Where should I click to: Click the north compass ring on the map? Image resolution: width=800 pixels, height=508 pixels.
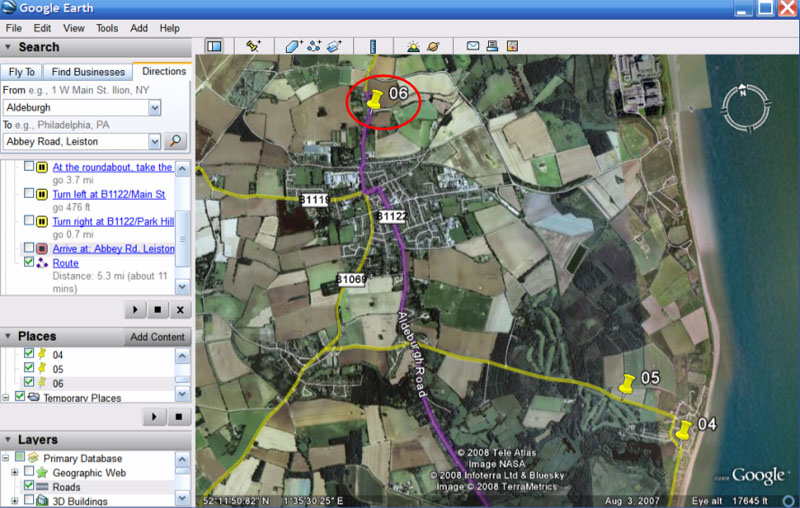tap(745, 108)
